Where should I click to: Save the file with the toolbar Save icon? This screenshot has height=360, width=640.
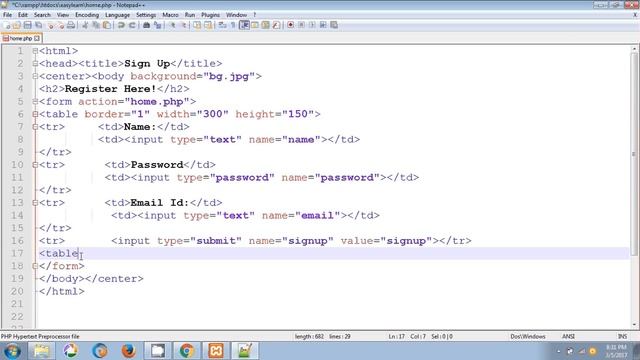27,25
